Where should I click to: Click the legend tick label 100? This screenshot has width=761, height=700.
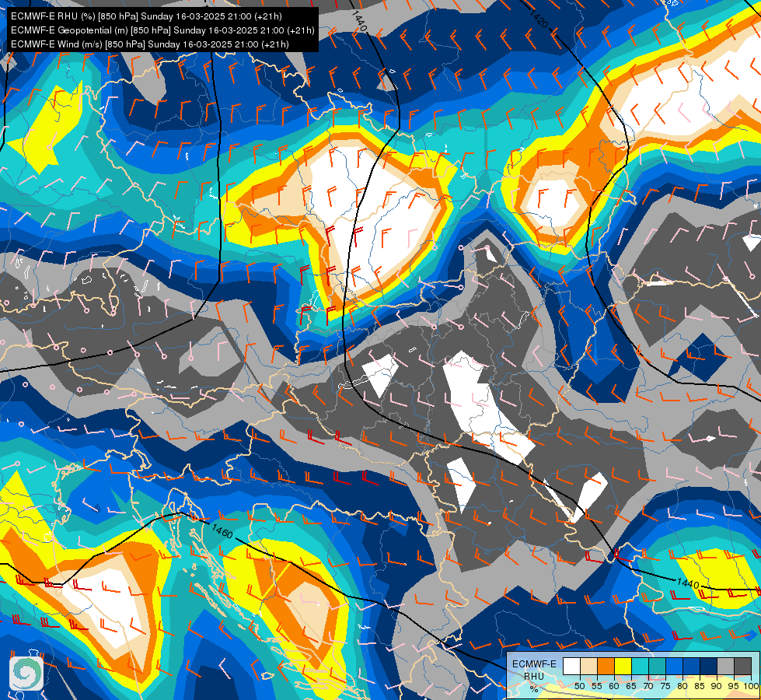click(x=752, y=686)
